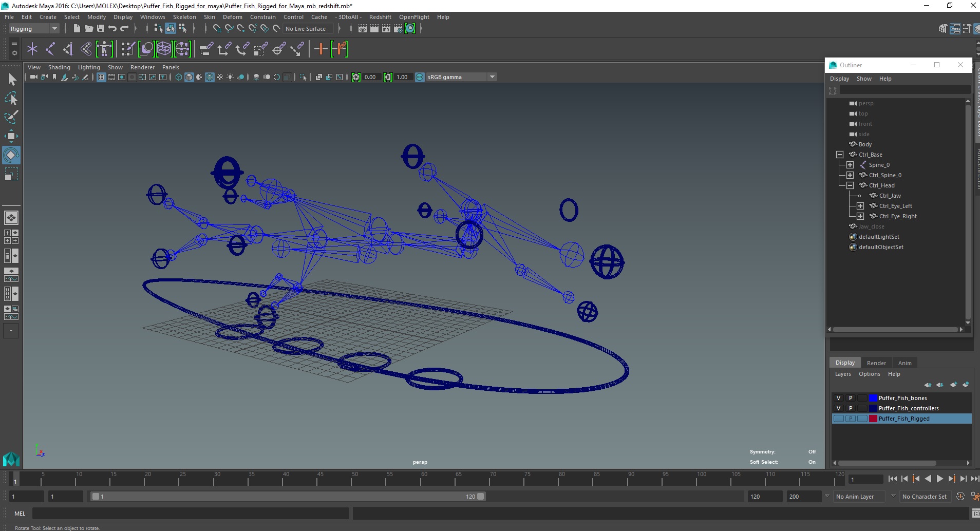Expand Ctrl_Eye_Right node in Outliner
The width and height of the screenshot is (980, 531).
[x=860, y=216]
